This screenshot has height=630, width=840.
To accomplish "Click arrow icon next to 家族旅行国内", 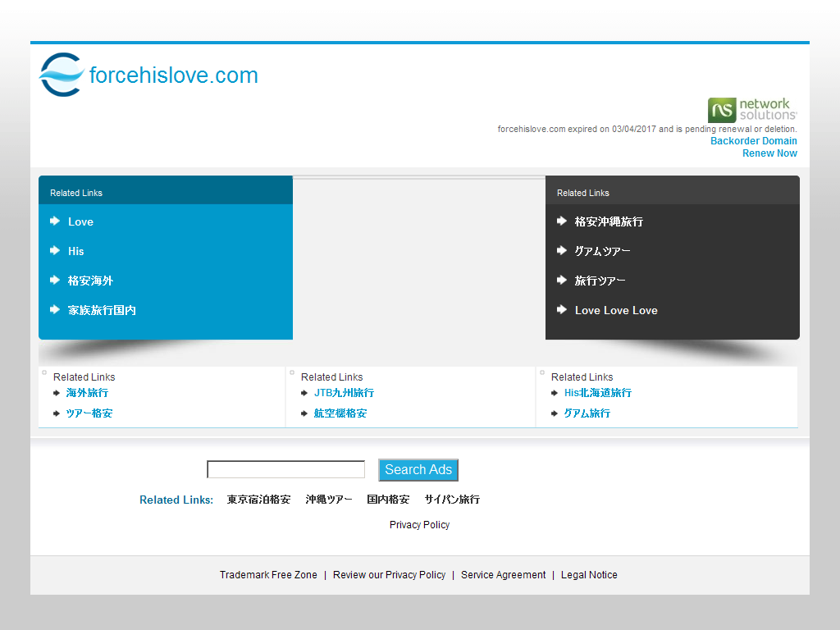I will coord(55,309).
